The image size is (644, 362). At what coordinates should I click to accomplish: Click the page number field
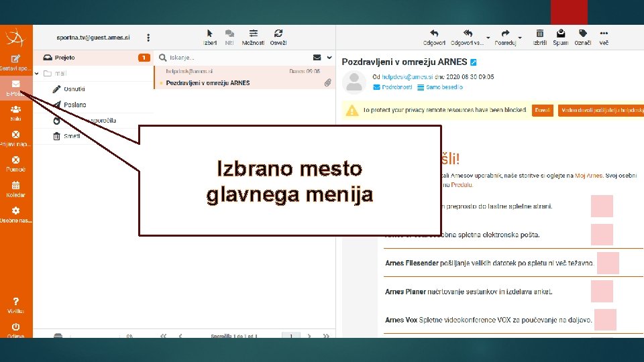point(291,335)
